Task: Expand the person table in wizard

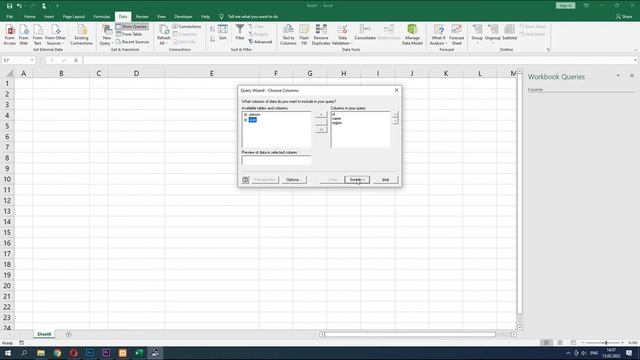Action: 245,115
